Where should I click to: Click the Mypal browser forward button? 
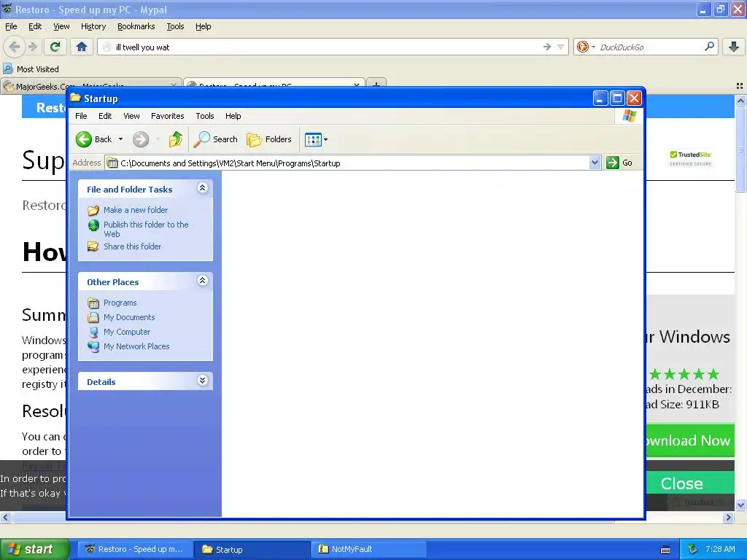pyautogui.click(x=32, y=47)
